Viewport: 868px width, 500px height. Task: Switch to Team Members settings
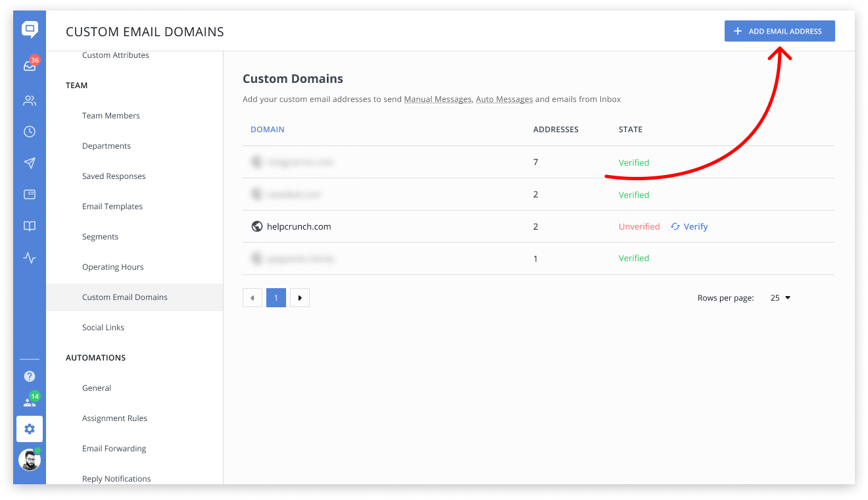[110, 115]
